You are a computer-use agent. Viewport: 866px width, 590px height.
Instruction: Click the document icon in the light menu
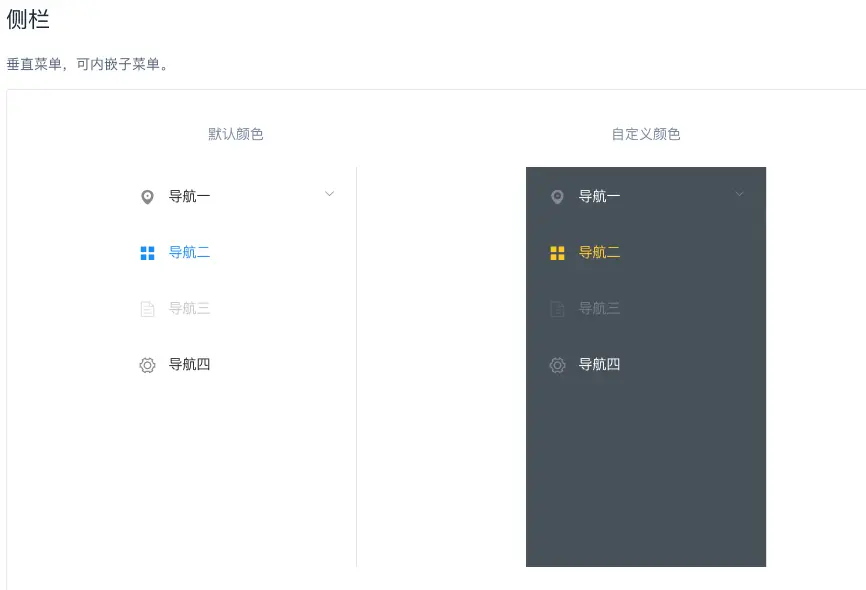(147, 309)
